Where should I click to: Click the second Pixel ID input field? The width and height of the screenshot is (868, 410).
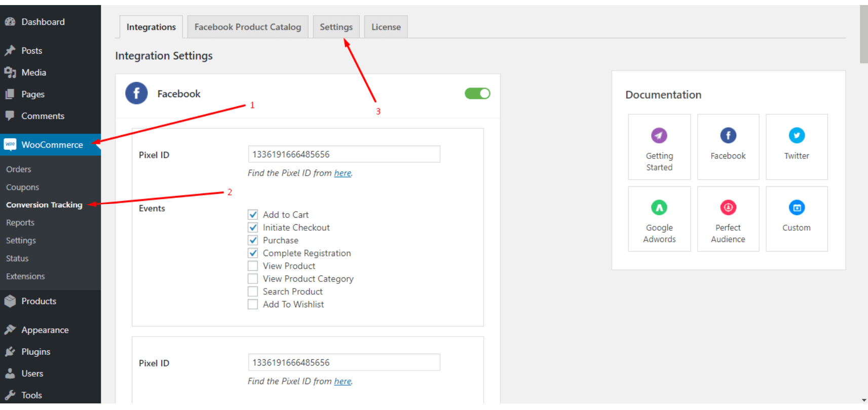[344, 362]
